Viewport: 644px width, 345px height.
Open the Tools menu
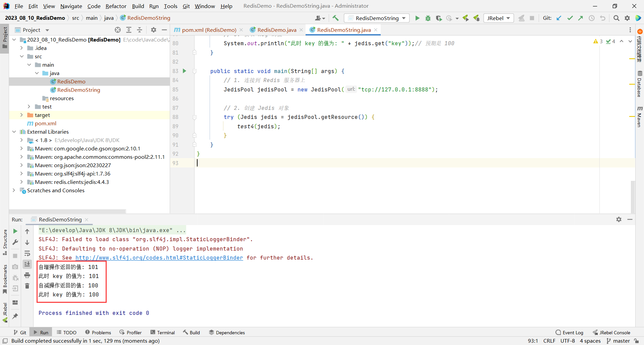click(x=170, y=6)
